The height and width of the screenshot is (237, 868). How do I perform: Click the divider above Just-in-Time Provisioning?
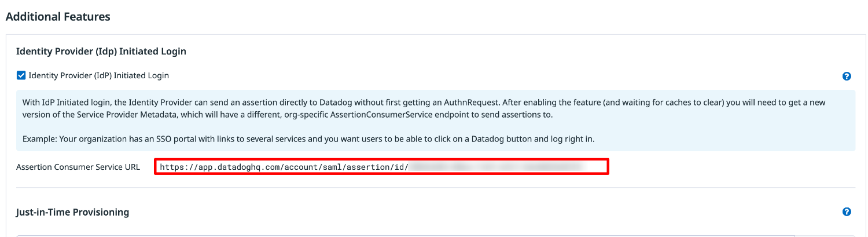pos(435,187)
